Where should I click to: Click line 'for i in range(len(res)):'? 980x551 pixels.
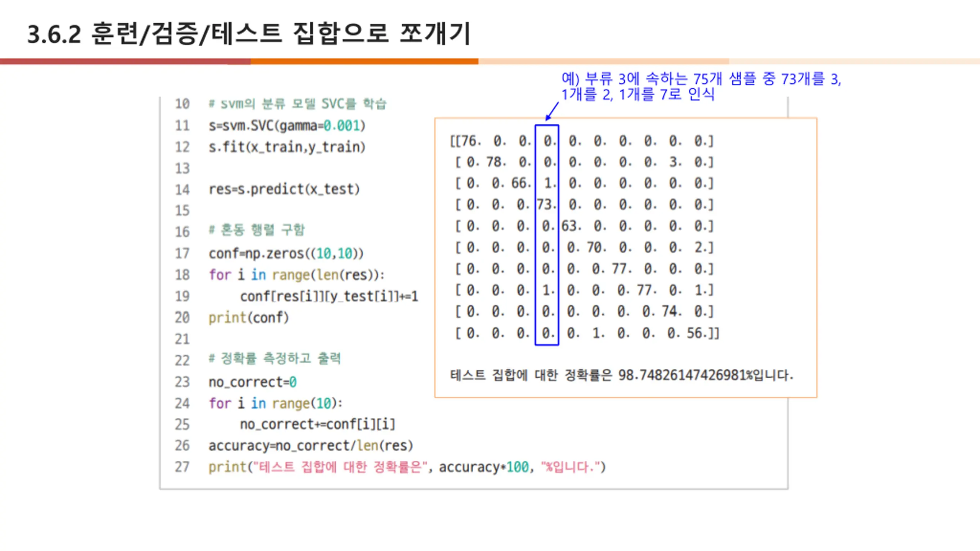point(297,274)
